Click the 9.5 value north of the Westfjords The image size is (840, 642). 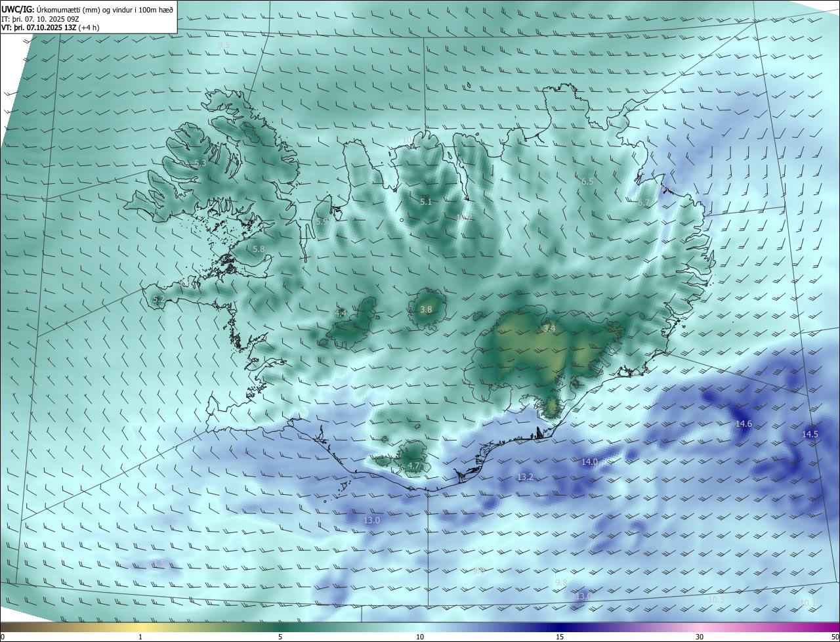pyautogui.click(x=224, y=45)
